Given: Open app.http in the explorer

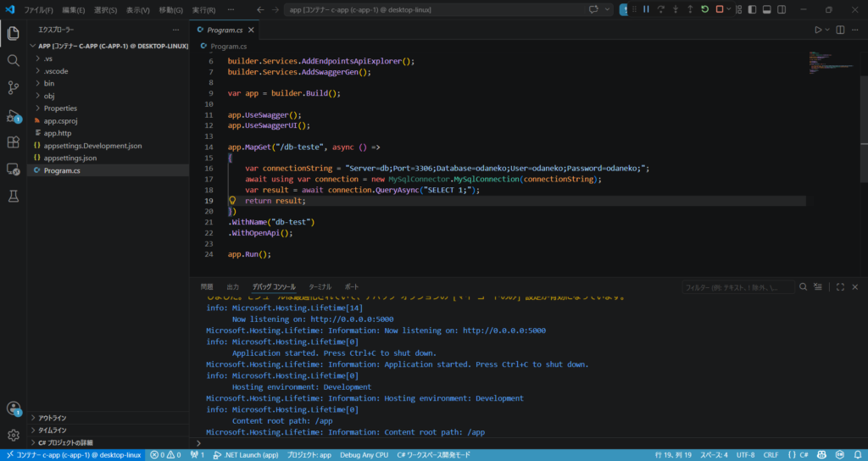Looking at the screenshot, I should point(108,133).
